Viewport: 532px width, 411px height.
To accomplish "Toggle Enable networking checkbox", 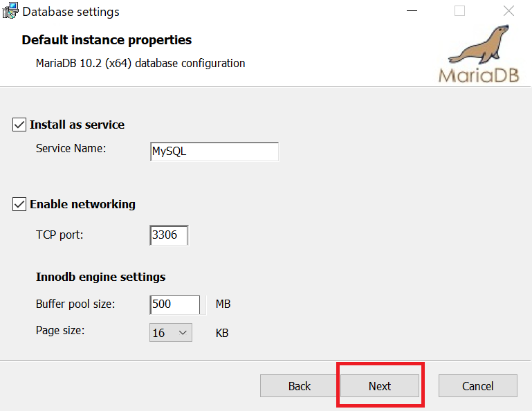I will tap(19, 204).
